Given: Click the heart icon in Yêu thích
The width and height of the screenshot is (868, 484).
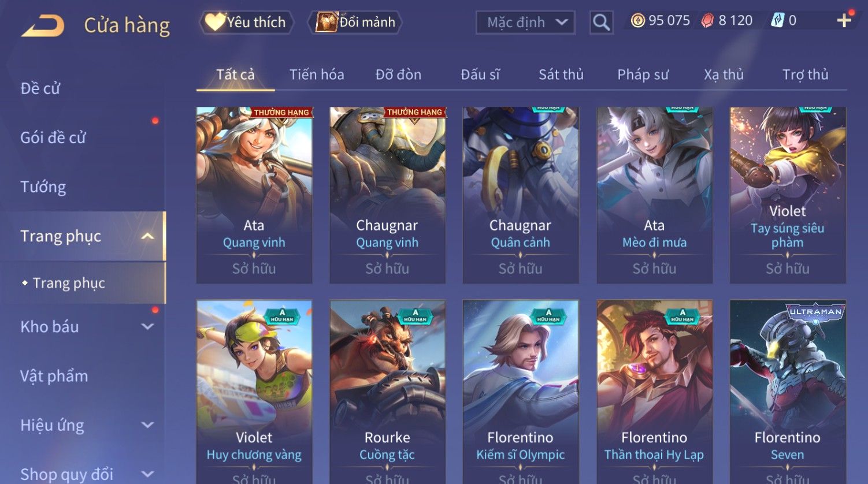Looking at the screenshot, I should (214, 22).
